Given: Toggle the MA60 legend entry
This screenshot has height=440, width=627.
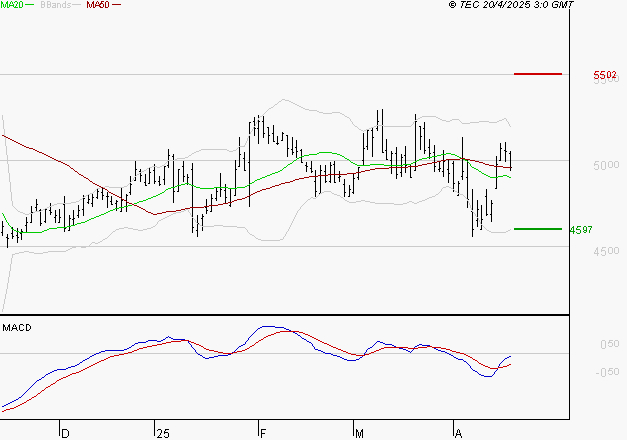Looking at the screenshot, I should pyautogui.click(x=97, y=5).
